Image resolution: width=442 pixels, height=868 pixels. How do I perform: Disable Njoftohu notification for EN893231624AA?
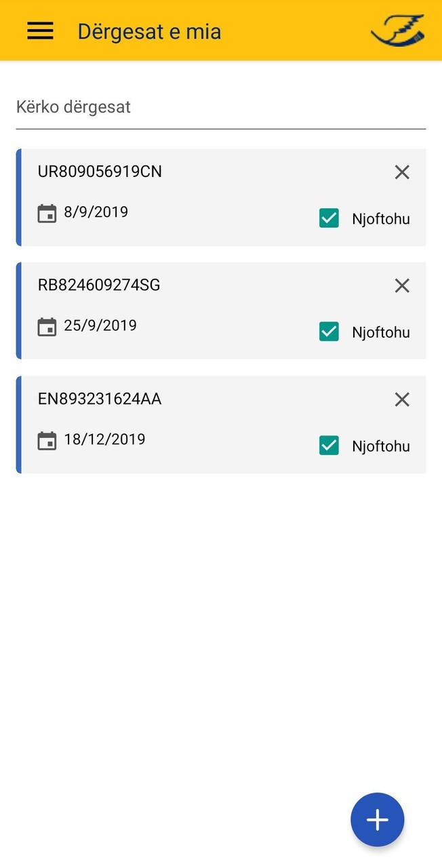coord(329,446)
